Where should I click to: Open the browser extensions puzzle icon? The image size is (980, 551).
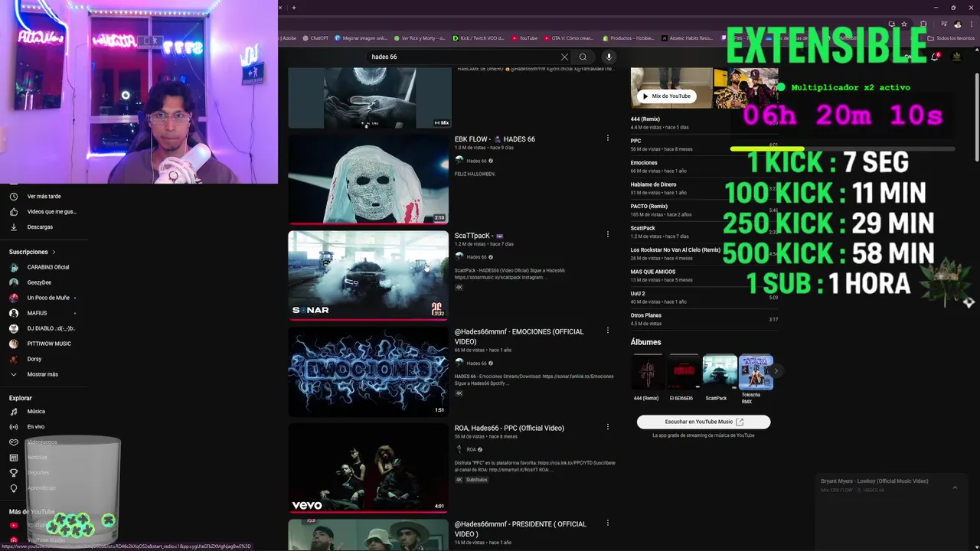(x=923, y=24)
